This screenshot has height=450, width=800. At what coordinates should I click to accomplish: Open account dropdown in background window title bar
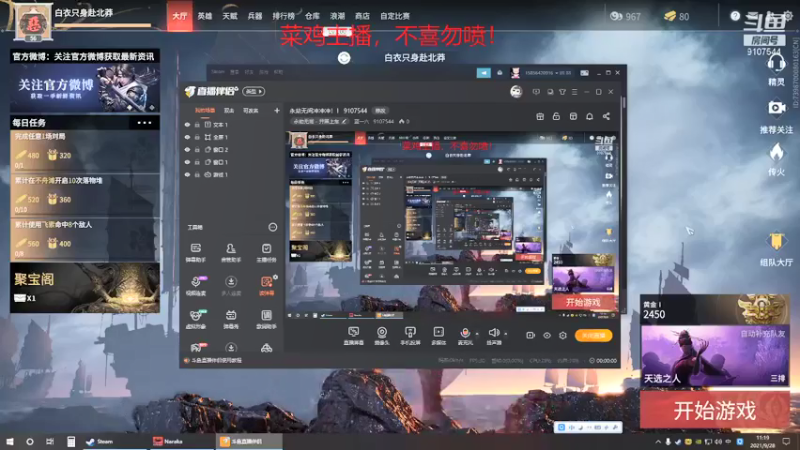(x=549, y=73)
